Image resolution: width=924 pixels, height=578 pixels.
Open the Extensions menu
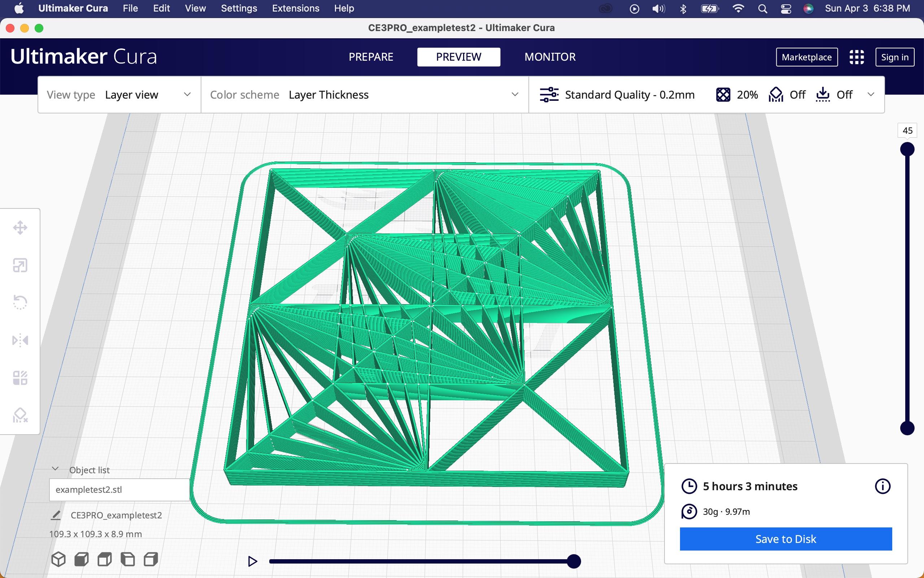tap(296, 8)
